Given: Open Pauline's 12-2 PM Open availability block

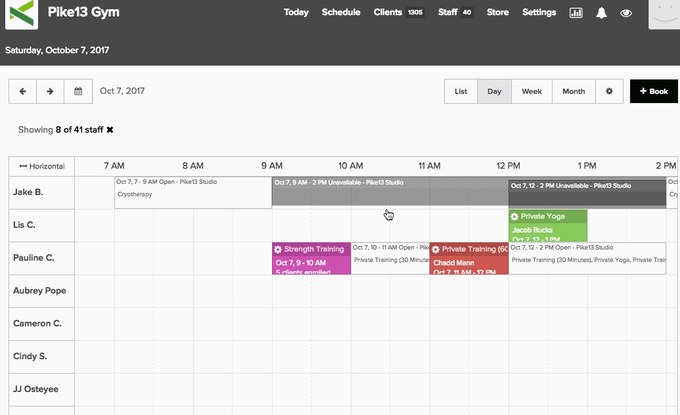Looking at the screenshot, I should coord(587,258).
